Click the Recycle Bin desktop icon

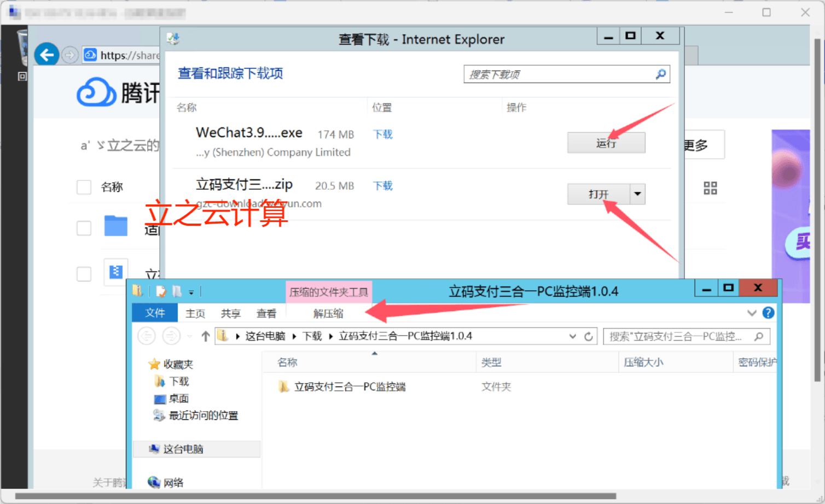[x=22, y=48]
